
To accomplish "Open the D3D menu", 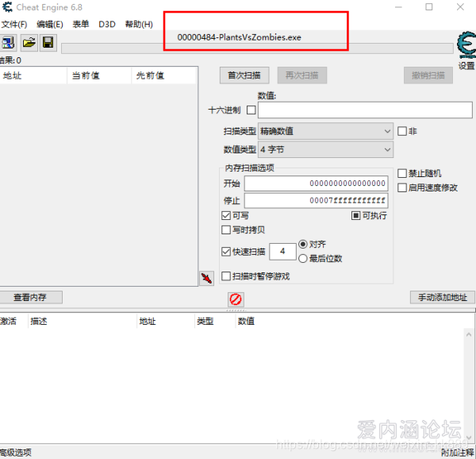I will [x=107, y=25].
